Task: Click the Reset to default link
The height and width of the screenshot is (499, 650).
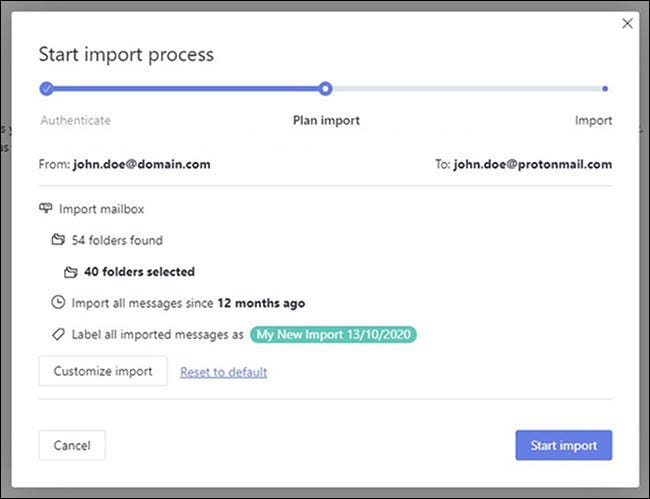Action: (x=223, y=372)
